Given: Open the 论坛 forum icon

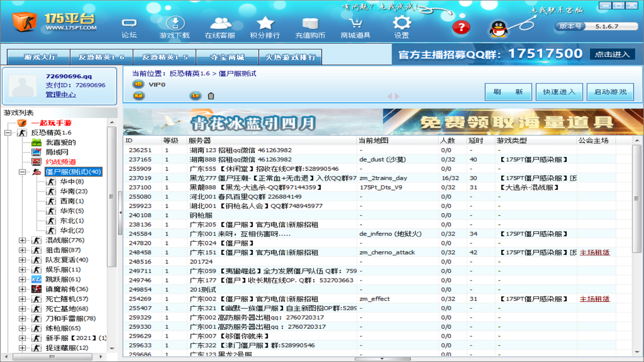Looking at the screenshot, I should [x=129, y=24].
